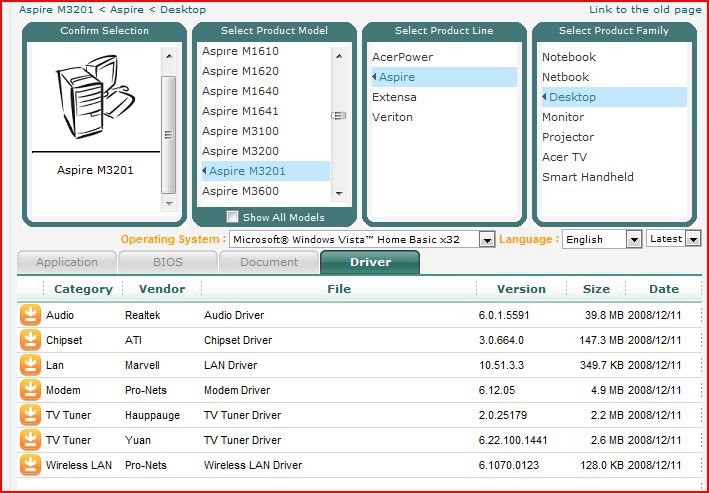Switch to the Document tab
This screenshot has width=709, height=493.
pyautogui.click(x=269, y=262)
